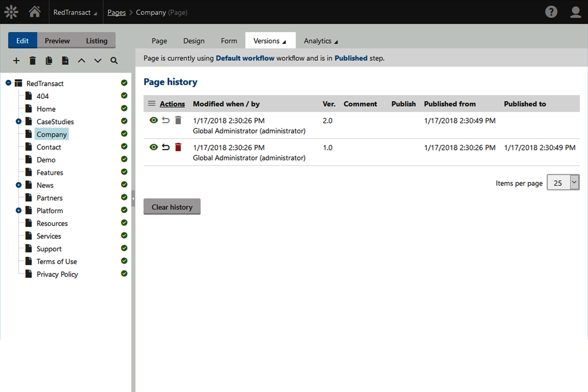
Task: Click the plus icon to add a new page
Action: click(16, 61)
